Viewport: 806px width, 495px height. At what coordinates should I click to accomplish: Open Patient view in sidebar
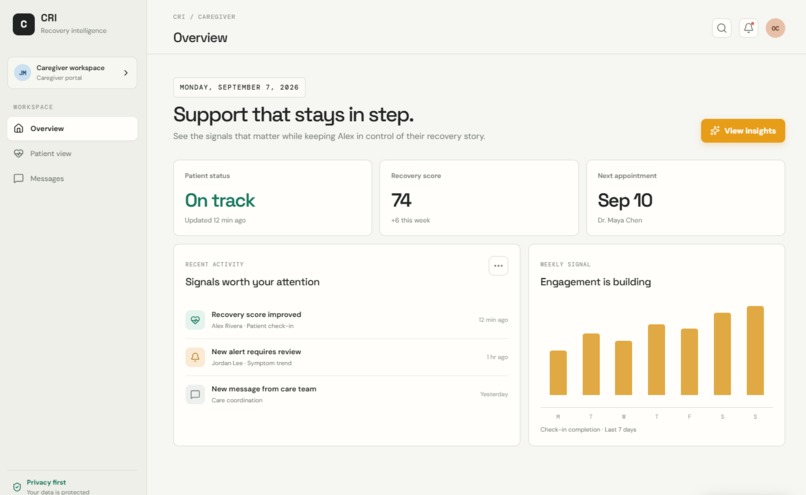click(72, 153)
